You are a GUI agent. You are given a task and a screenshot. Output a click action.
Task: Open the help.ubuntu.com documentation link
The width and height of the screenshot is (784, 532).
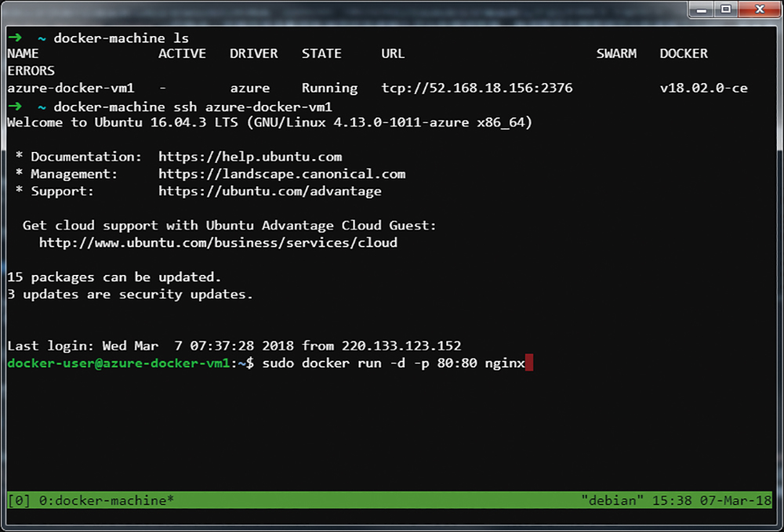[x=250, y=157]
